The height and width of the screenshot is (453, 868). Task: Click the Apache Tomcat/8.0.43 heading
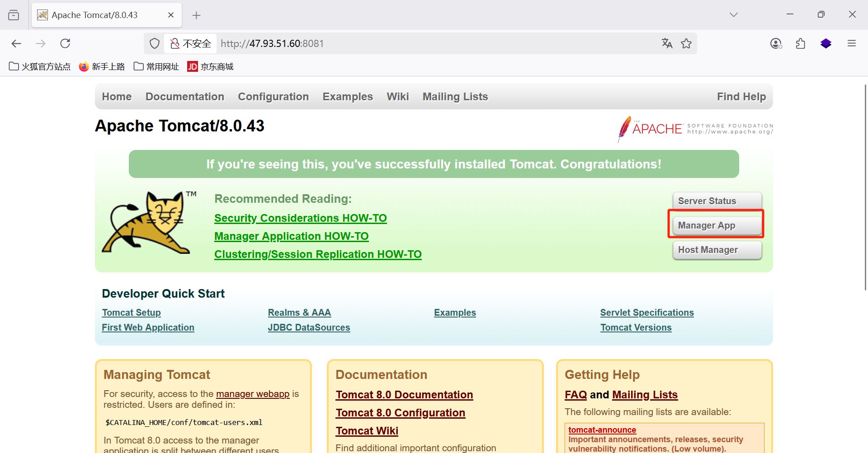pos(179,126)
